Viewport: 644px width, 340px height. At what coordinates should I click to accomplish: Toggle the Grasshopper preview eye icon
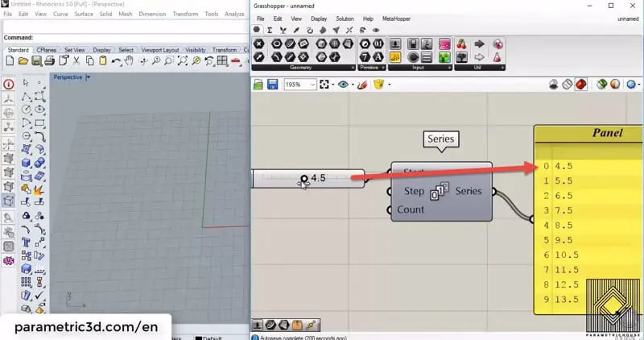(x=344, y=84)
